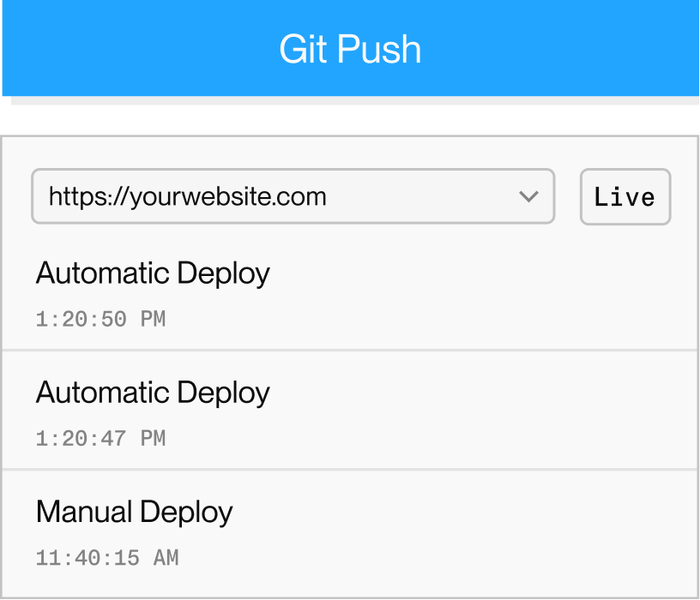This screenshot has height=600, width=700.
Task: Click the 1:20:47 PM timestamp
Action: click(x=100, y=439)
